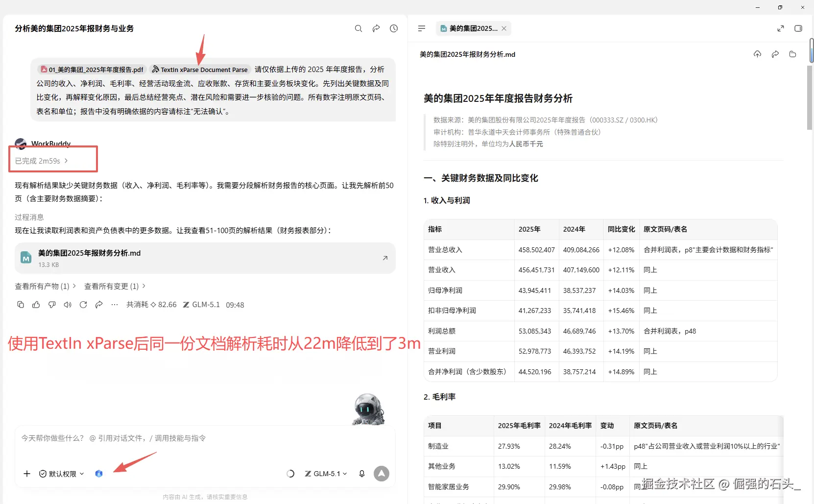Image resolution: width=814 pixels, height=504 pixels.
Task: Click the 过程消息 label
Action: (29, 217)
